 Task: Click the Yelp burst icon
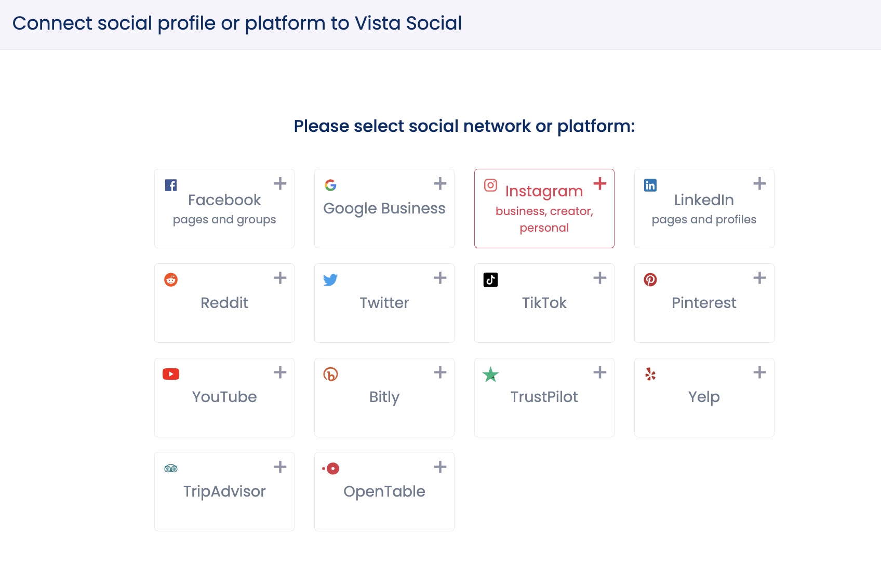[650, 374]
